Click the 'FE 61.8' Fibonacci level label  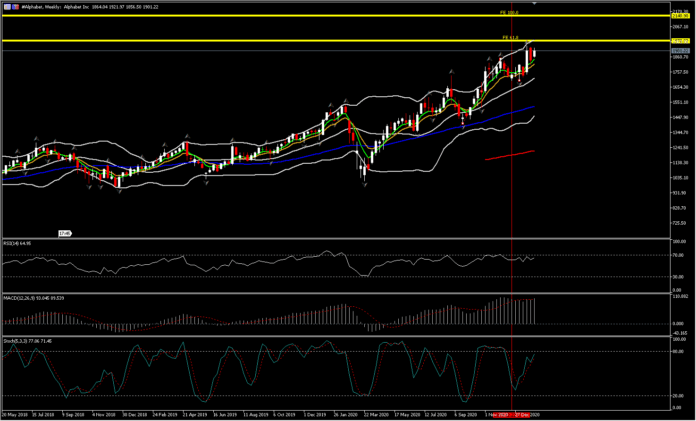click(510, 37)
